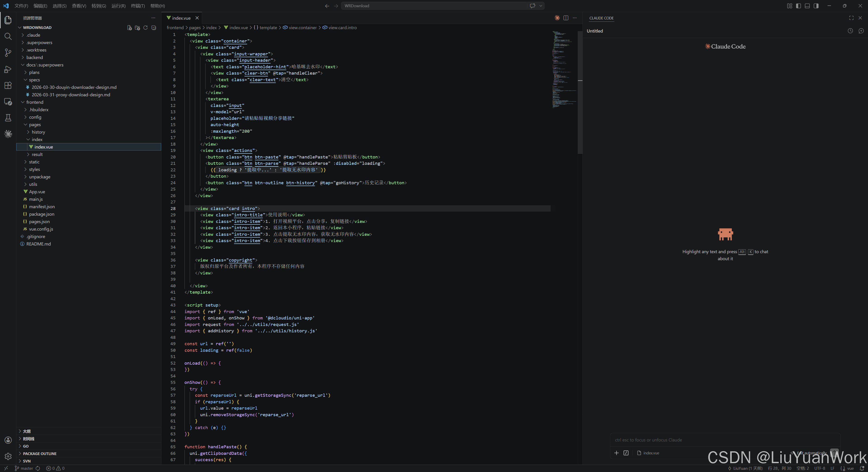
Task: Click the editor minimap preview
Action: 564,69
